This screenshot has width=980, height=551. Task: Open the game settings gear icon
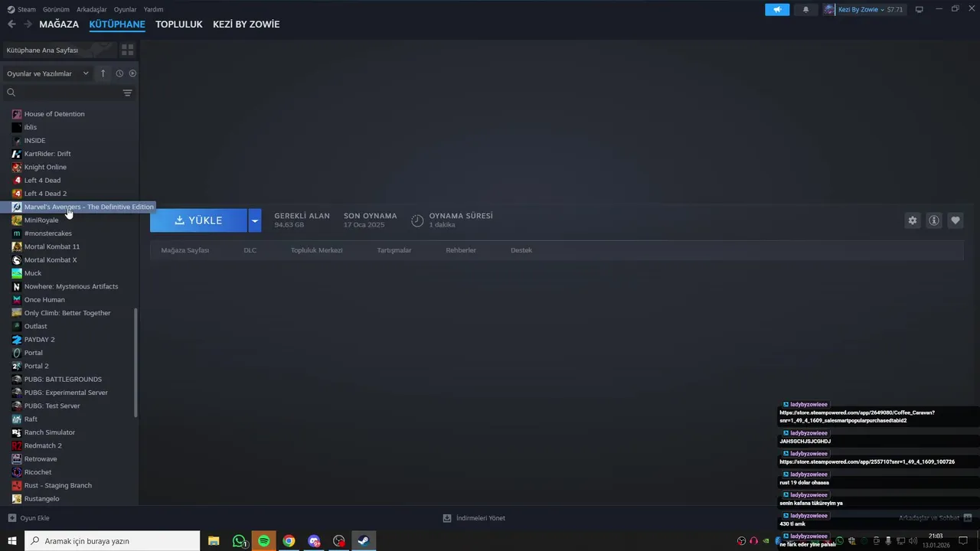(x=913, y=220)
